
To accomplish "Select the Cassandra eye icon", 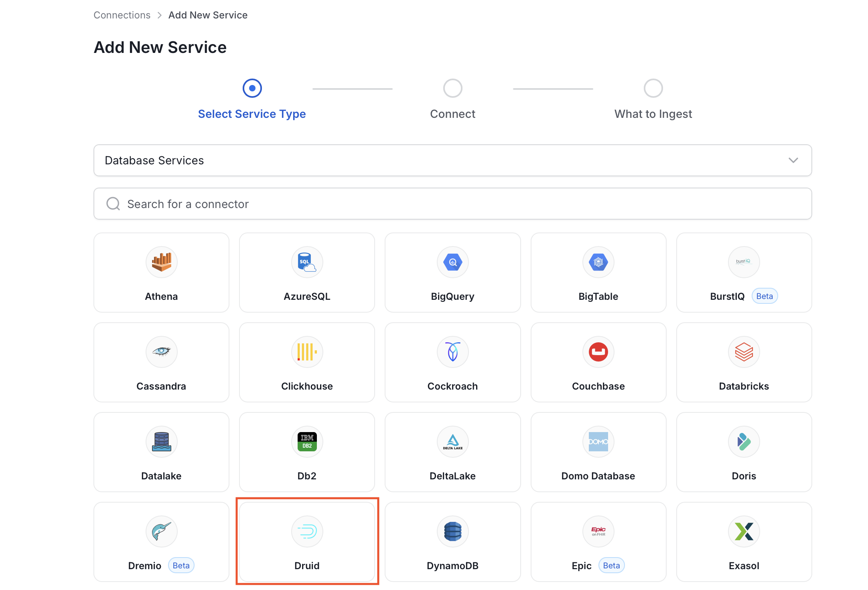I will [161, 352].
